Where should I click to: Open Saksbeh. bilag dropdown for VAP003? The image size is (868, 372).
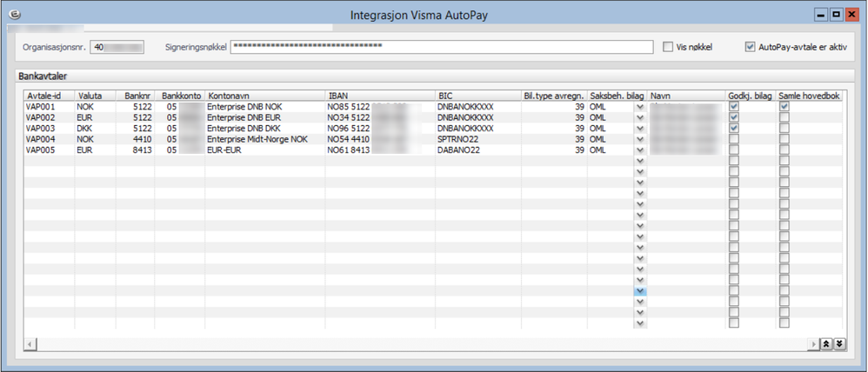pos(640,128)
